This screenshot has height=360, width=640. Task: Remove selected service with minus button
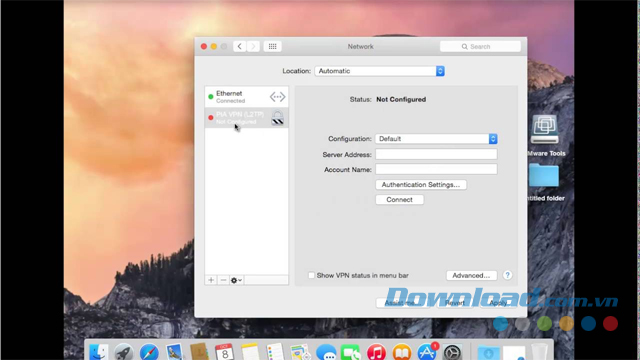[223, 280]
